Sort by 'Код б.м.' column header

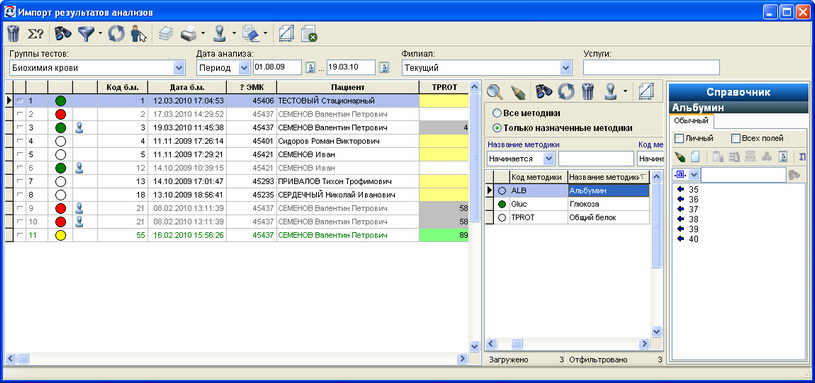point(123,87)
